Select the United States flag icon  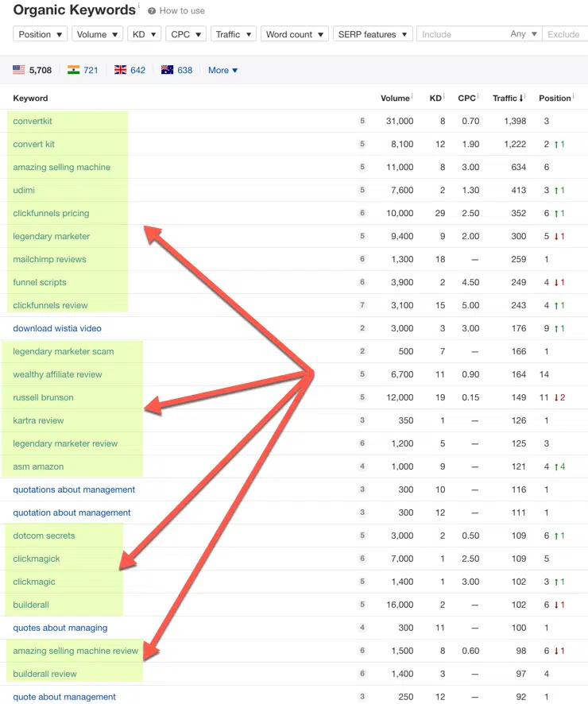(19, 70)
